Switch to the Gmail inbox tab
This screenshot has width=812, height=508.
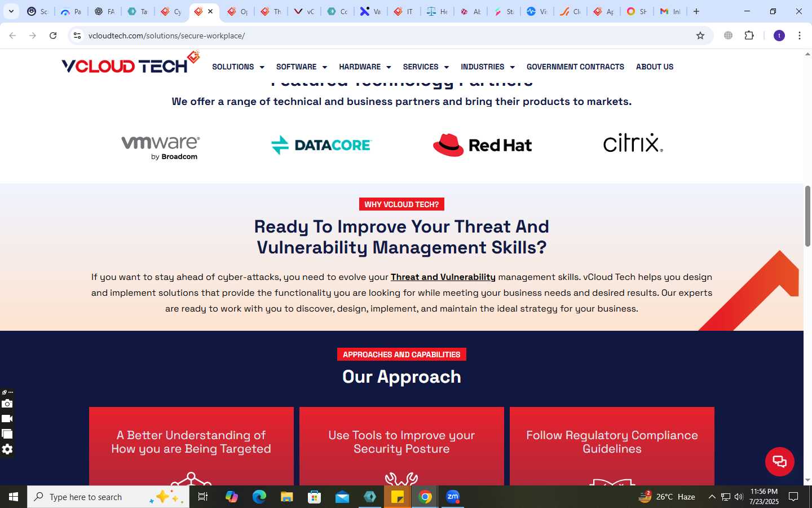coord(670,11)
